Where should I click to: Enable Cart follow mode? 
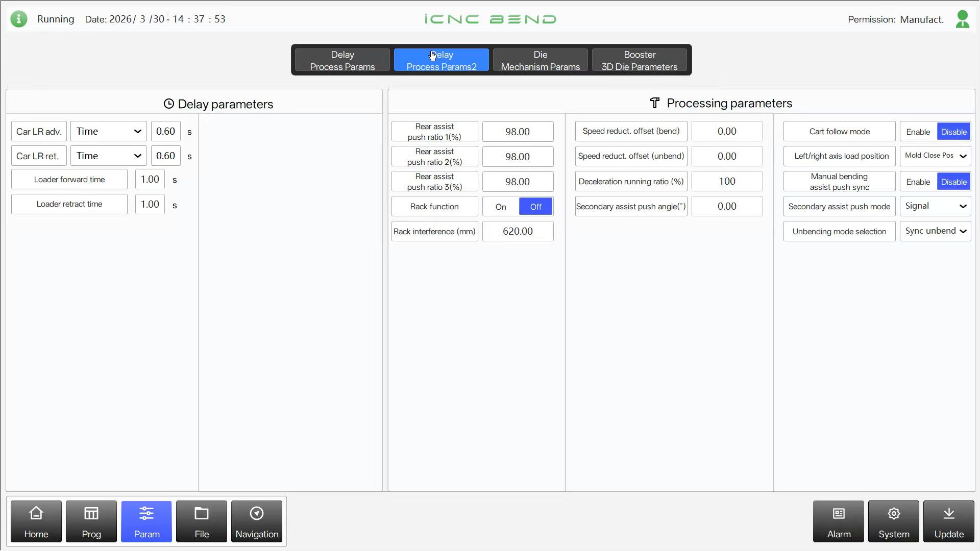[x=918, y=132]
